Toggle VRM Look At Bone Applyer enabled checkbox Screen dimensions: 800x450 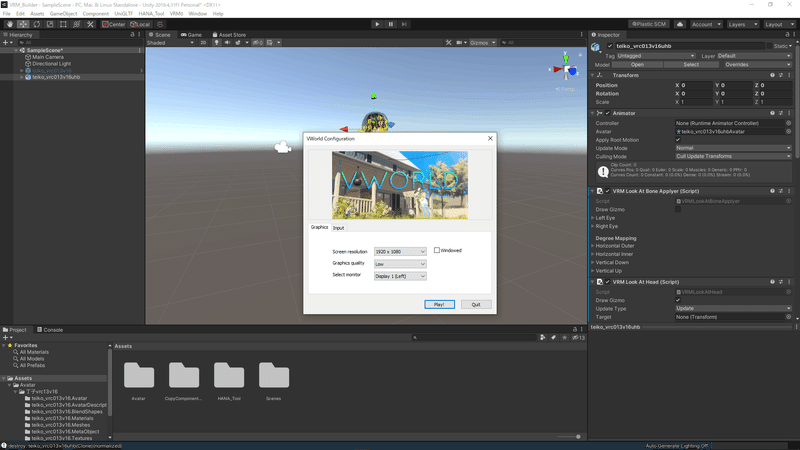pos(607,191)
